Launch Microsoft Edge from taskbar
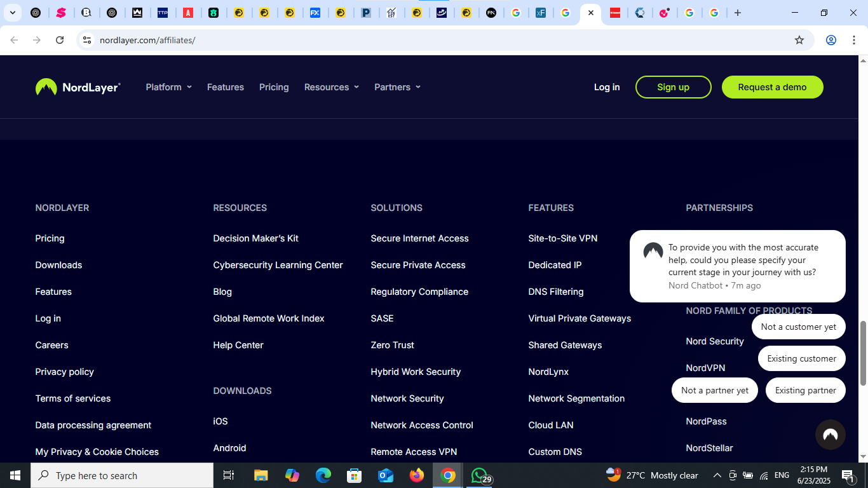 pos(323,475)
